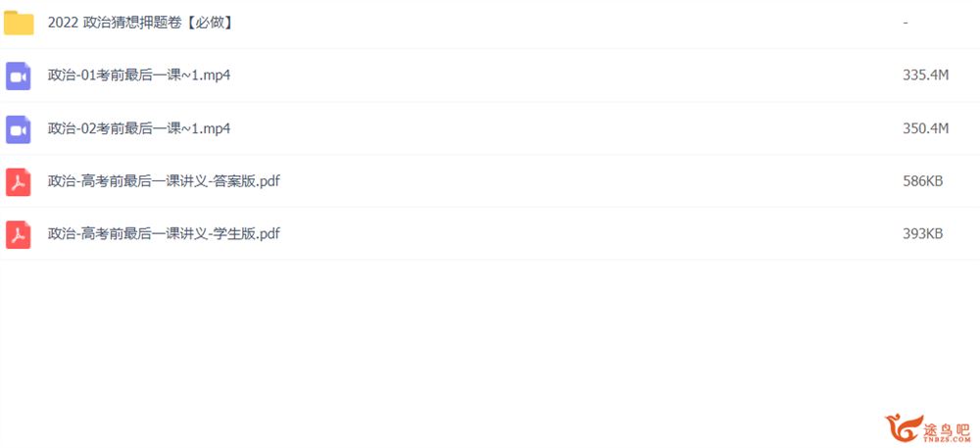Open file name 政治-01考前最后一课~1.mp4
Screen dimensions: 980x448
point(139,75)
